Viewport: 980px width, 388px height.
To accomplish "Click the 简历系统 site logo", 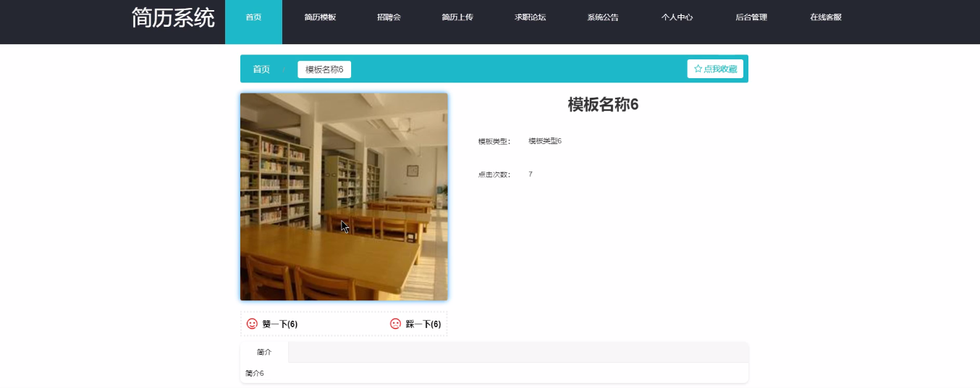I will click(x=173, y=18).
